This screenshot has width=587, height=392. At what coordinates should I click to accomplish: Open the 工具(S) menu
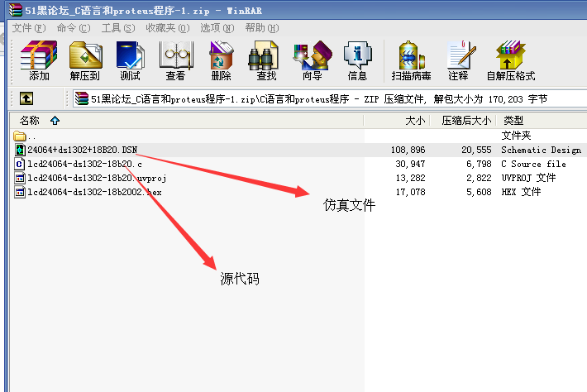pyautogui.click(x=118, y=28)
